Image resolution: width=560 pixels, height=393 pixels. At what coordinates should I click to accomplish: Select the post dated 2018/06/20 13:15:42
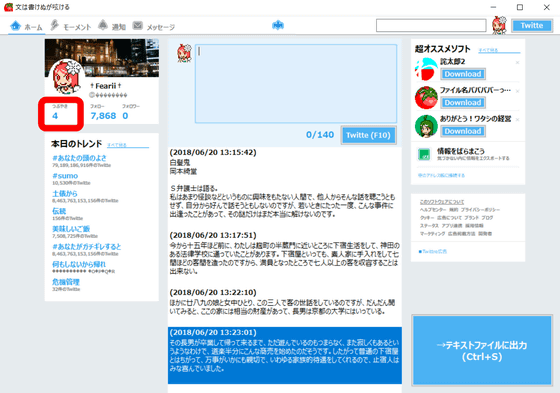coord(285,183)
